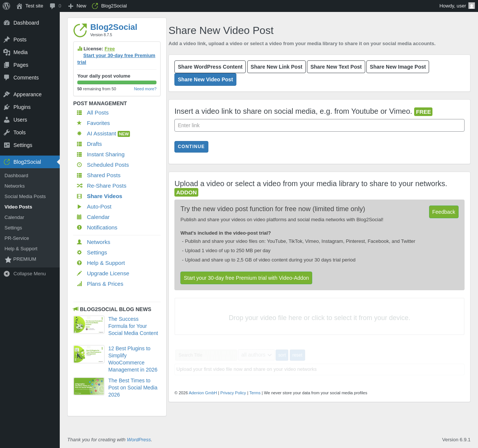This screenshot has width=478, height=448.
Task: Click the Auto-Post play icon
Action: coord(79,207)
